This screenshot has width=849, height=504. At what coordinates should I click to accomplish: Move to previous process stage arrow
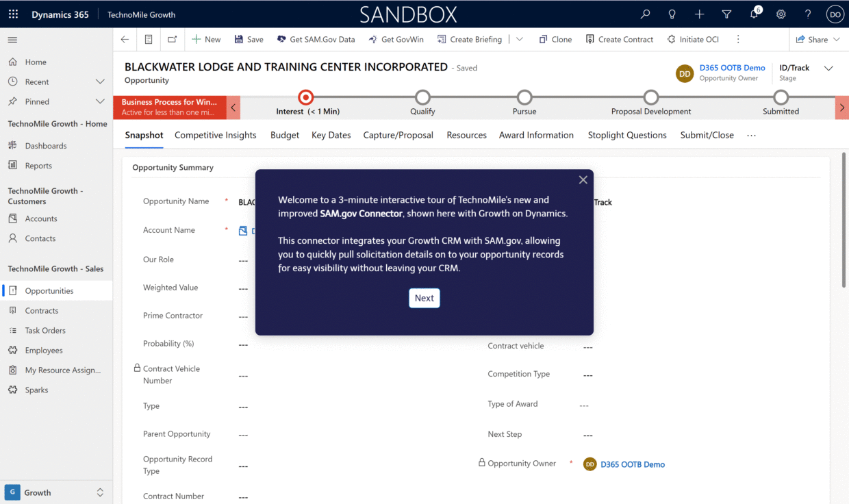pyautogui.click(x=234, y=108)
